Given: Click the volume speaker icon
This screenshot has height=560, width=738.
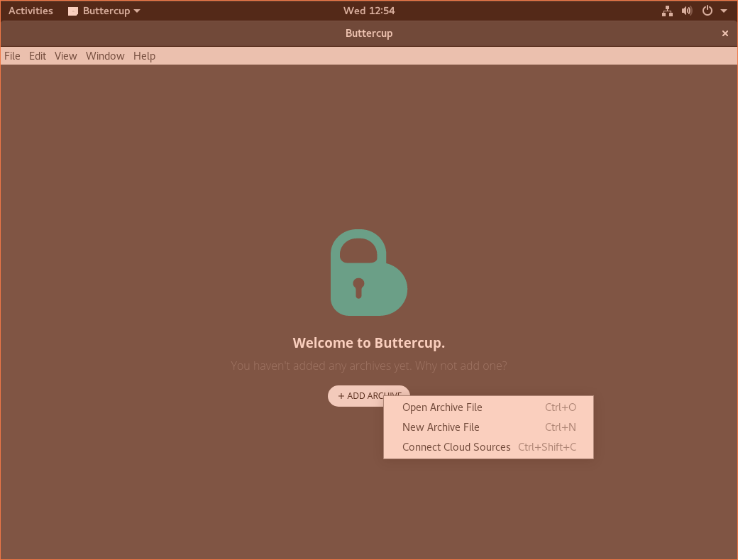Looking at the screenshot, I should (x=687, y=11).
